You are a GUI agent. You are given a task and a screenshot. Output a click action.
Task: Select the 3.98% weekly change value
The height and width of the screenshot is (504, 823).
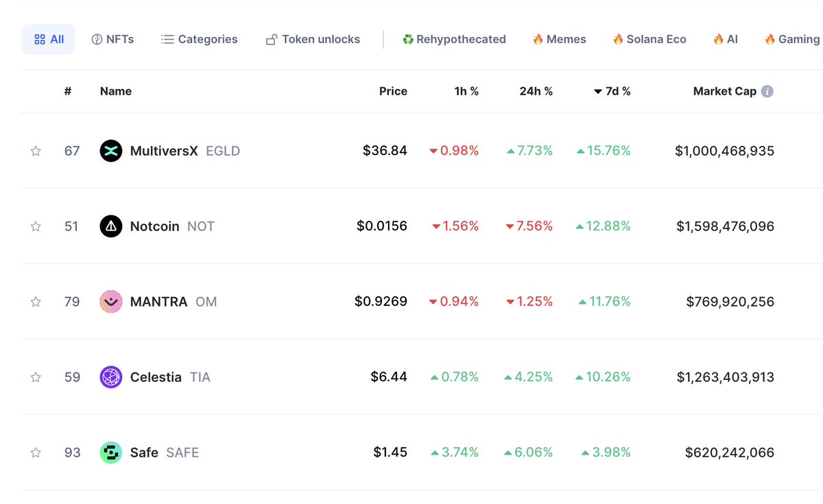(x=606, y=453)
